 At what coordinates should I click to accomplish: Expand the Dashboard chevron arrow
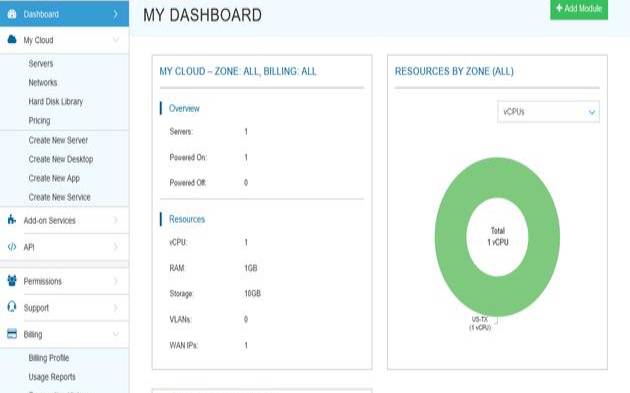tap(116, 14)
